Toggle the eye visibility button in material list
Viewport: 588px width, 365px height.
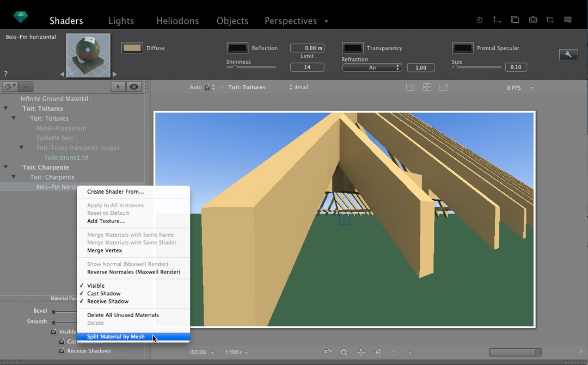click(134, 86)
